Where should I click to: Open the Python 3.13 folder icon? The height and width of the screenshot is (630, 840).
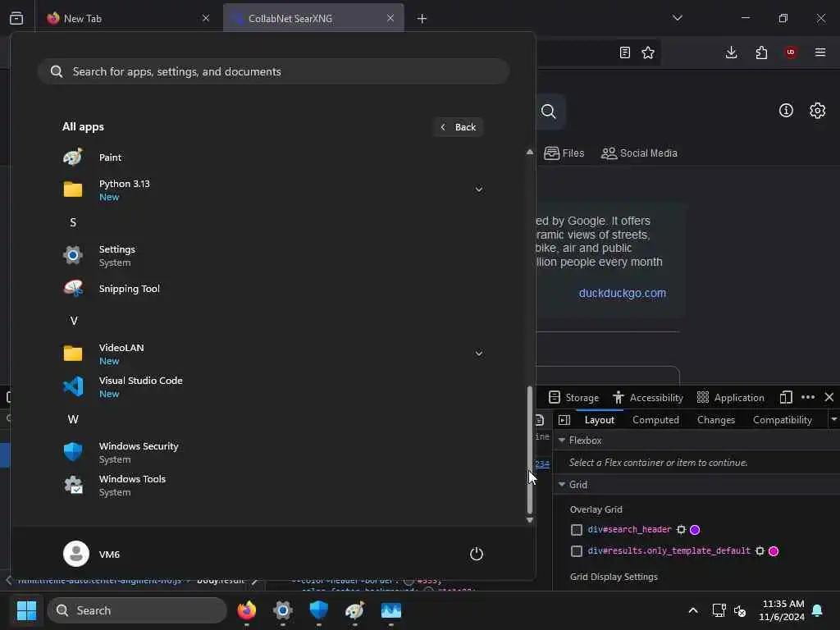click(x=73, y=189)
